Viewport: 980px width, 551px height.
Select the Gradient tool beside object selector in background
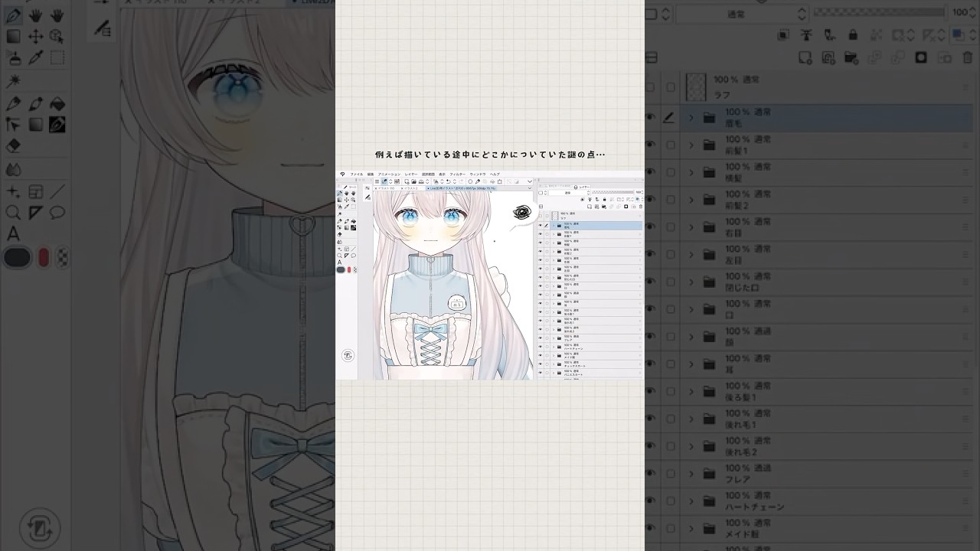[35, 125]
